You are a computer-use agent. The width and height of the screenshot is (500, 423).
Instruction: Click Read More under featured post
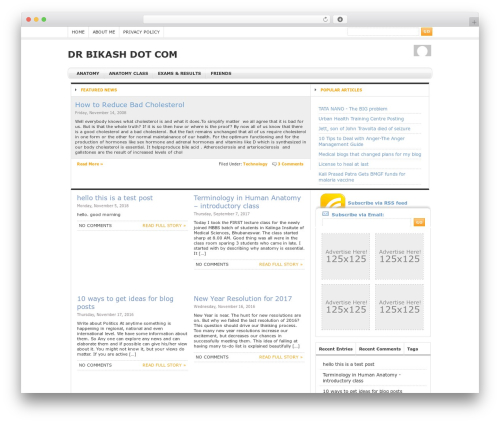[x=90, y=164]
